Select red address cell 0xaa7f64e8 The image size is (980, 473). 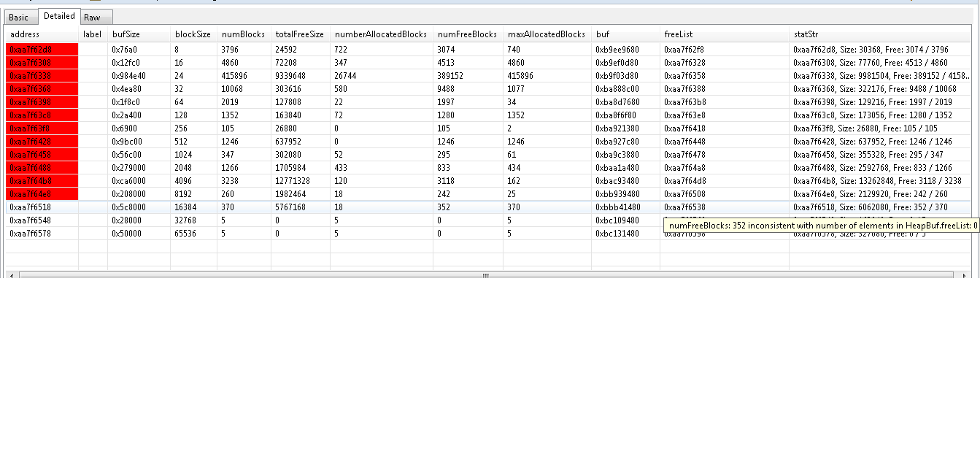(x=42, y=194)
